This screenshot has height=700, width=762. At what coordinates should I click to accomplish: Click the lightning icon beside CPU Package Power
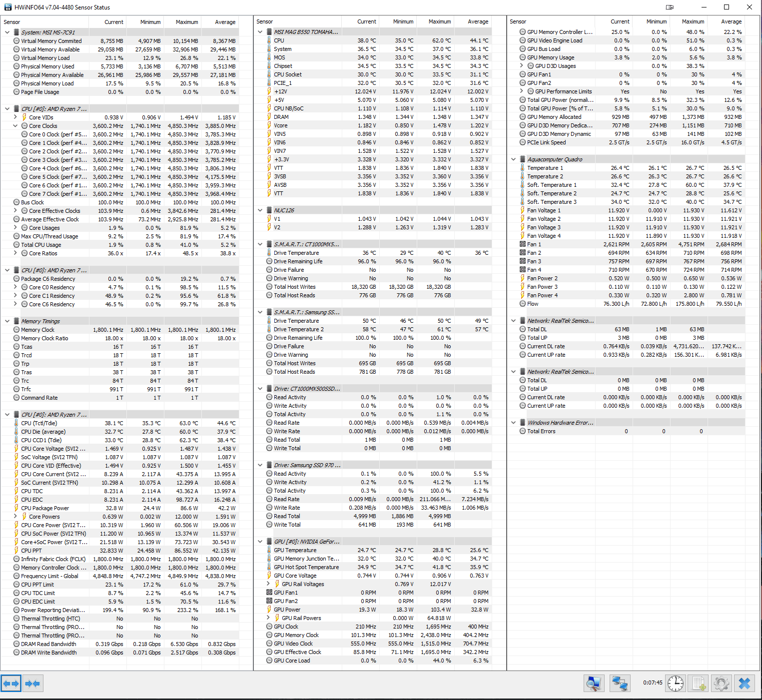tap(16, 508)
